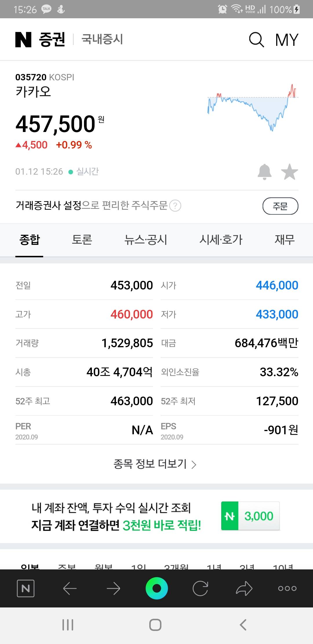This screenshot has height=644, width=313.
Task: Tap the share arrow icon
Action: point(244,588)
